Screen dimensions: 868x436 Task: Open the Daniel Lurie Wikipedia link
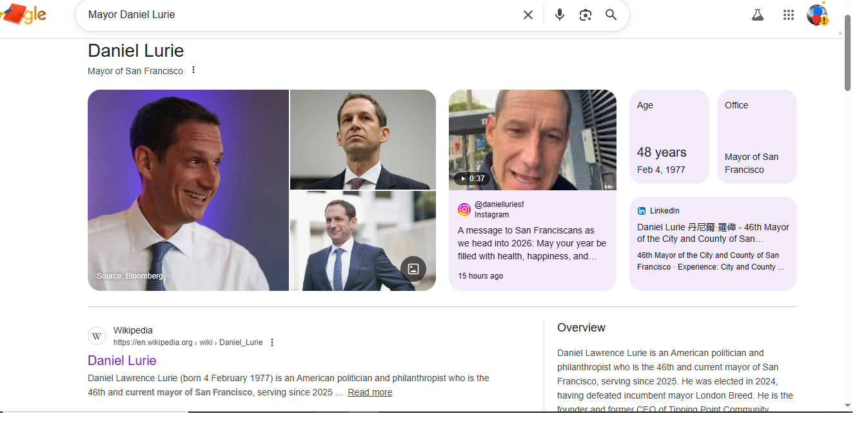(x=122, y=361)
